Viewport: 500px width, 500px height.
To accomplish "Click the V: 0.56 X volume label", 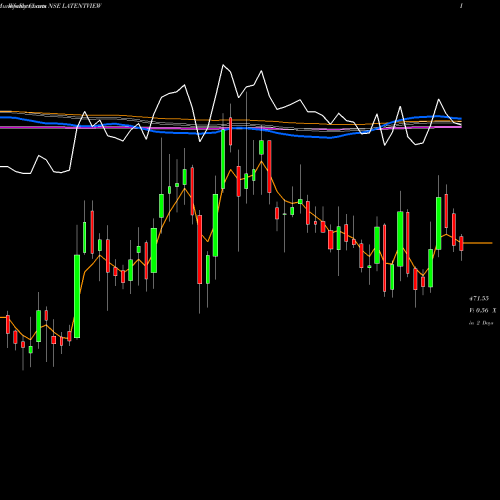I will pyautogui.click(x=483, y=311).
